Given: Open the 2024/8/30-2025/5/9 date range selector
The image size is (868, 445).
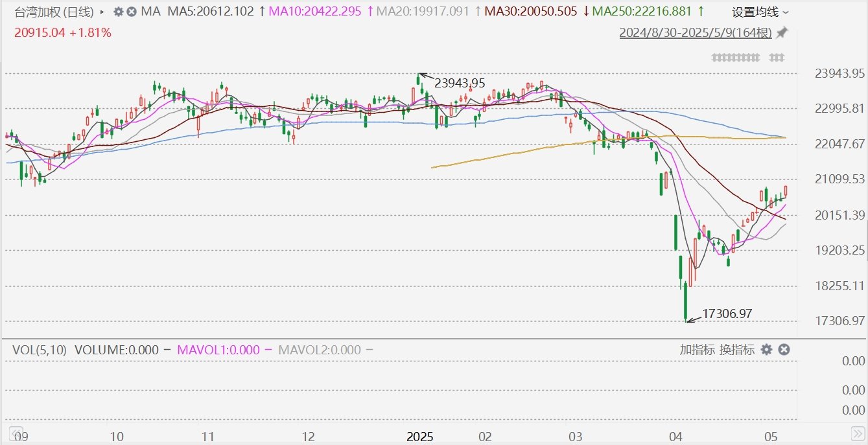Looking at the screenshot, I should (x=696, y=33).
